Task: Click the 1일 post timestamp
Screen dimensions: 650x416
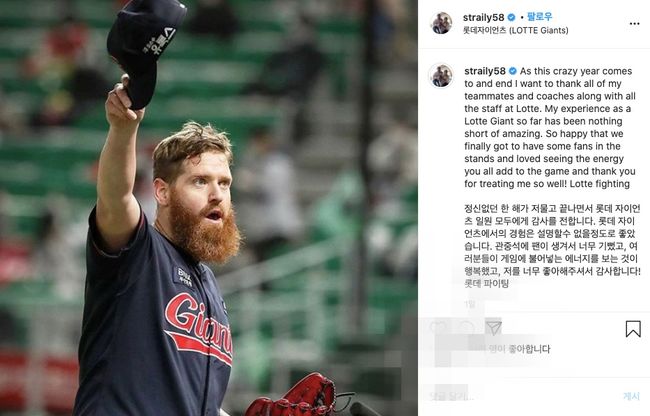Action: [470, 305]
